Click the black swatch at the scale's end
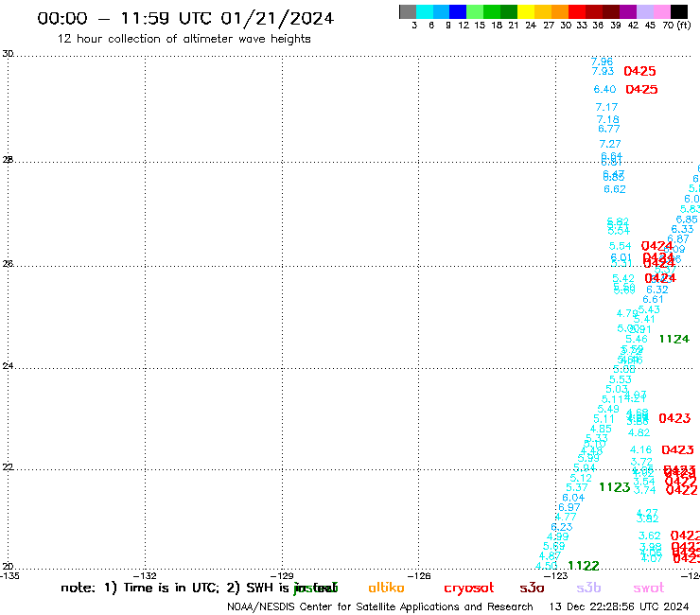 tap(678, 11)
